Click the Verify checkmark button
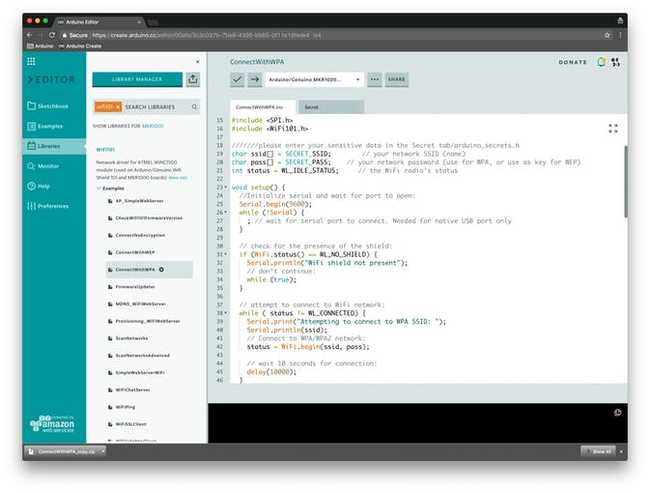Viewport: 650px width, 493px height. pyautogui.click(x=237, y=79)
